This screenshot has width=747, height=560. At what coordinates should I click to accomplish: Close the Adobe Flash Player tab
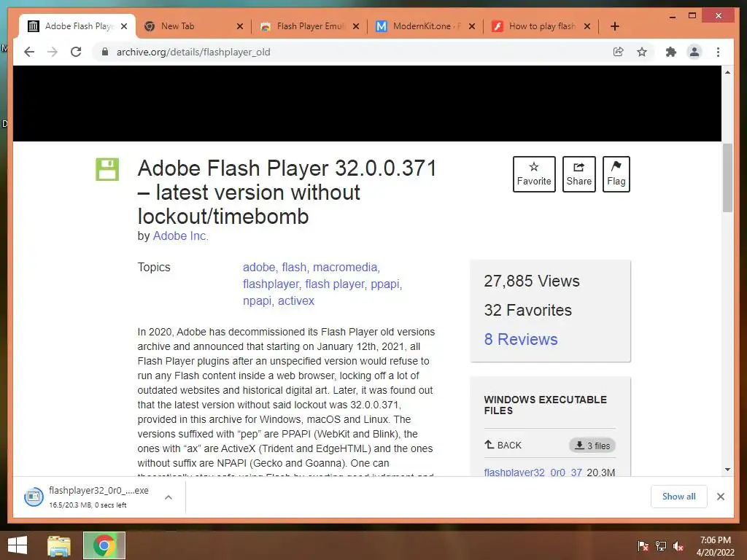click(124, 26)
